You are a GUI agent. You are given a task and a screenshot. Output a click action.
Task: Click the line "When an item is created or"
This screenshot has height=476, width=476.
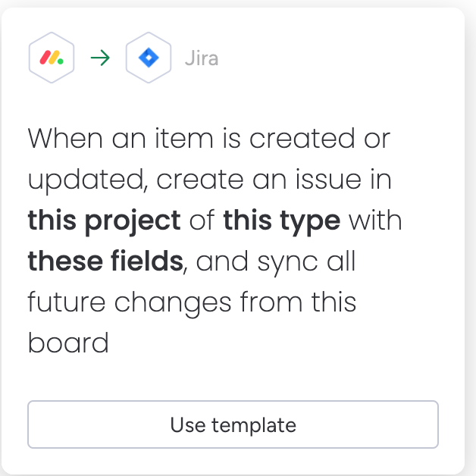click(209, 139)
